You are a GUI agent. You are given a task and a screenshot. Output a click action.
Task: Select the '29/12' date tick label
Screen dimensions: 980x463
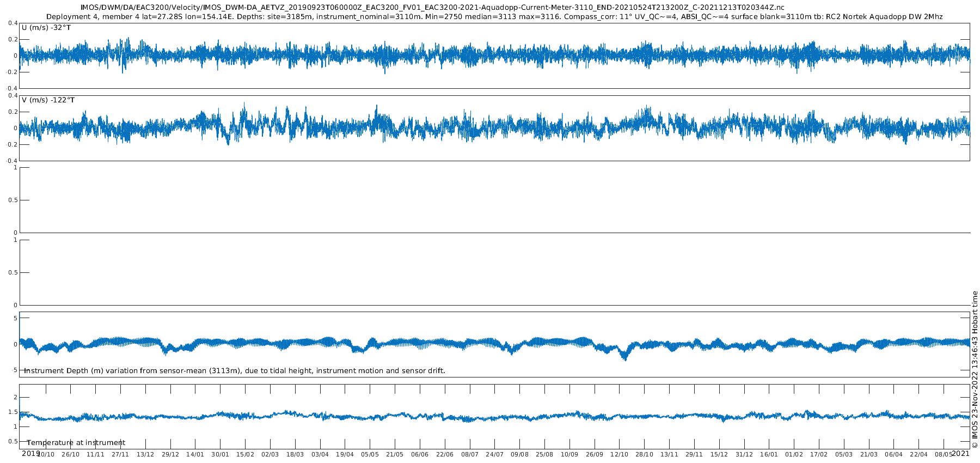170,454
